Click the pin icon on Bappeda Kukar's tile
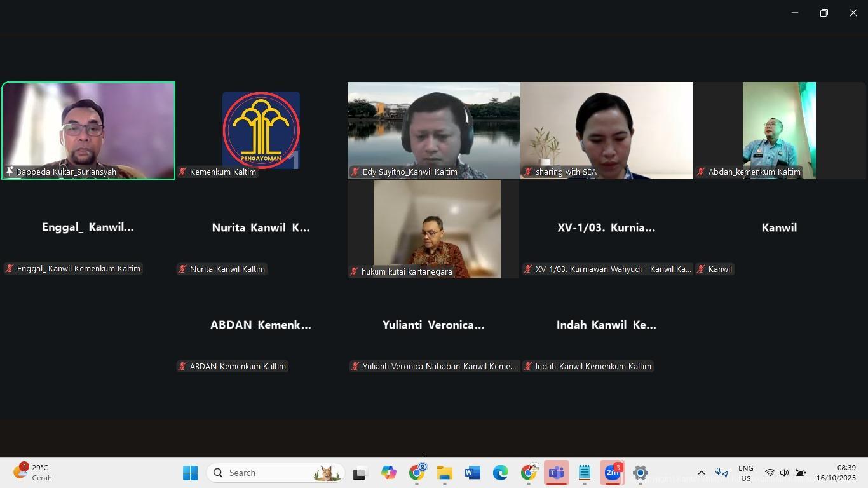Viewport: 868px width, 488px height. [10, 171]
